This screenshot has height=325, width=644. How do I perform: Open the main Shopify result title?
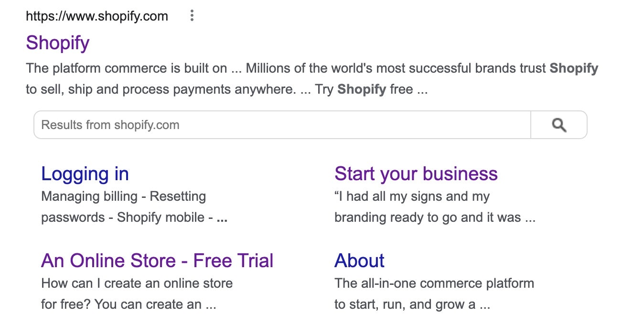coord(57,43)
